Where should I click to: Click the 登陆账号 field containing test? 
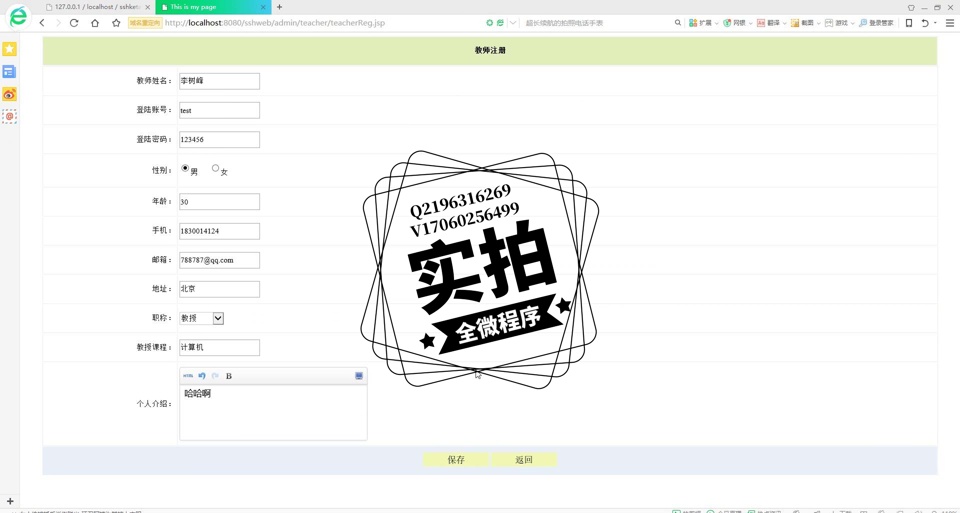[219, 110]
